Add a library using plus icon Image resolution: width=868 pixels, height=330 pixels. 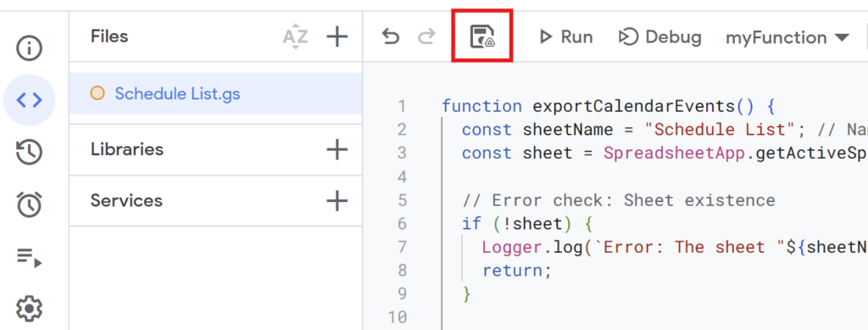pos(337,149)
